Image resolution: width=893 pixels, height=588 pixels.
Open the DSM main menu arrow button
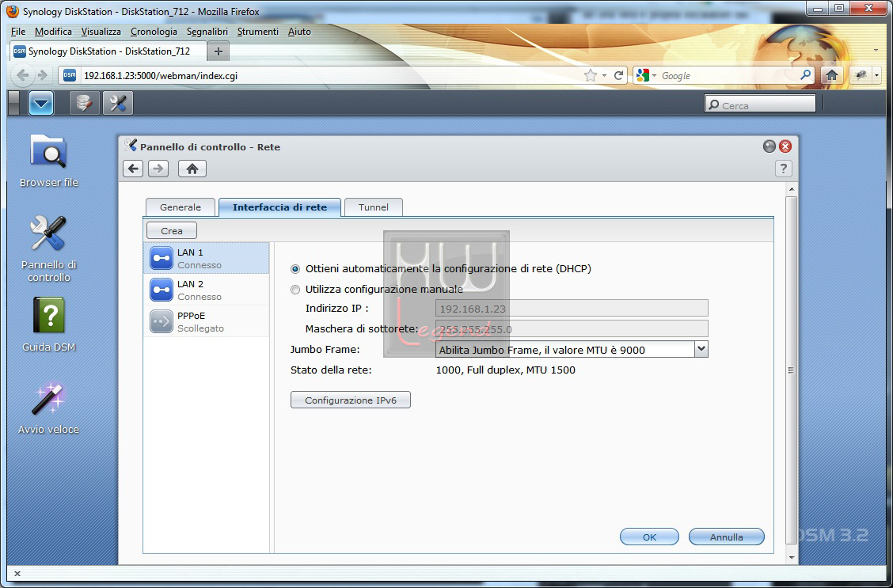point(41,103)
